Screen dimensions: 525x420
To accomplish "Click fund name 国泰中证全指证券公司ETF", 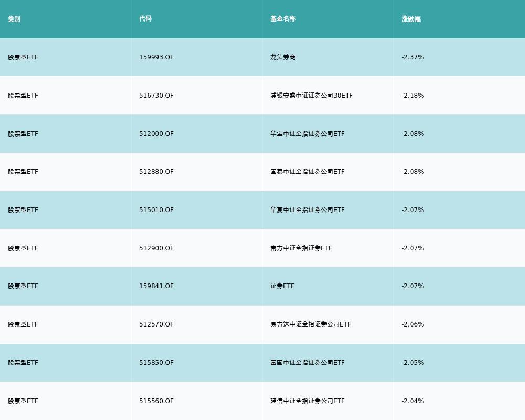I will click(x=307, y=172).
